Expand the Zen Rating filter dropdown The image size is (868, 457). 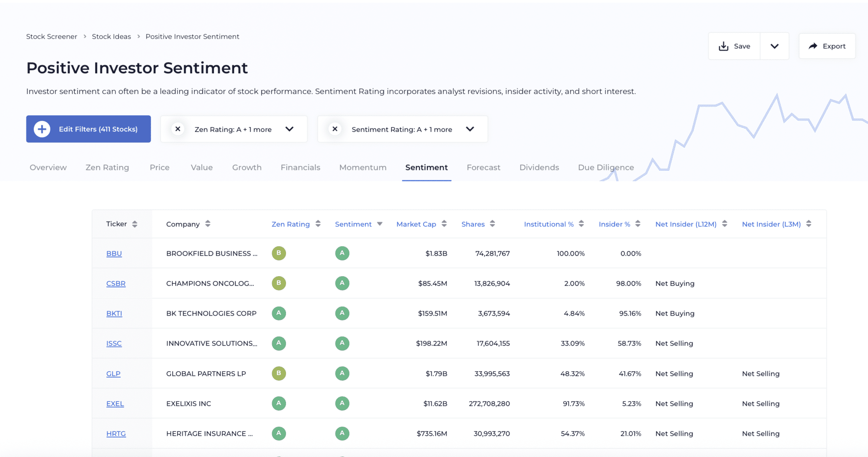click(x=289, y=129)
